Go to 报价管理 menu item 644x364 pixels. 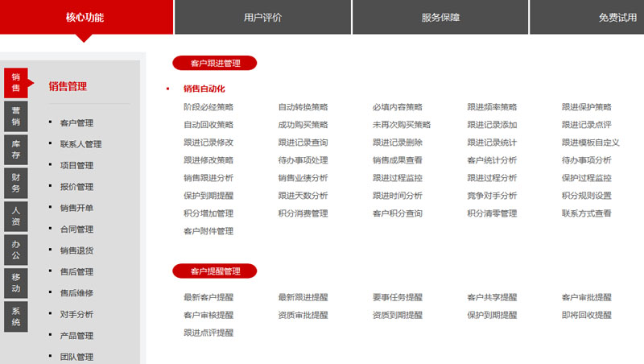tap(76, 187)
